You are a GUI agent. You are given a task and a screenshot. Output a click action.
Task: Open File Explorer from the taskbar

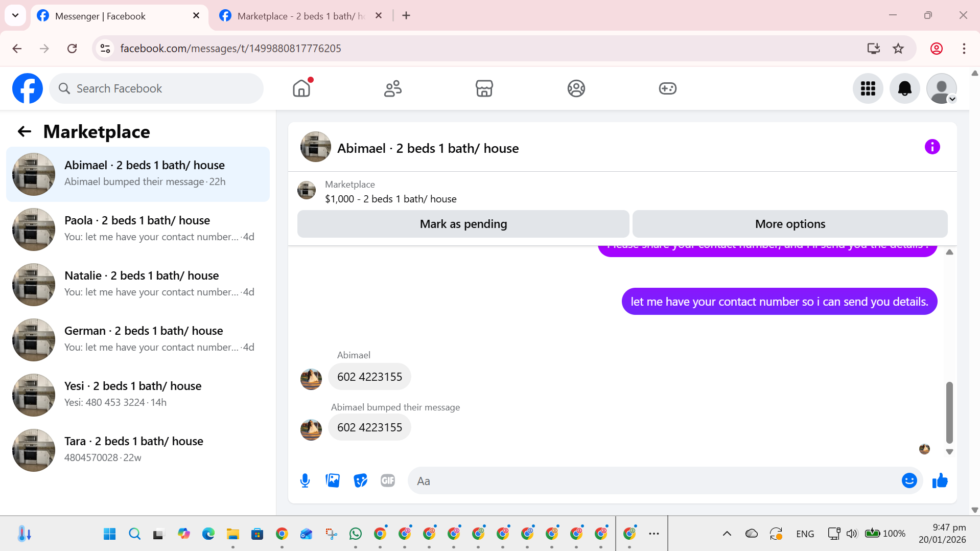[233, 534]
